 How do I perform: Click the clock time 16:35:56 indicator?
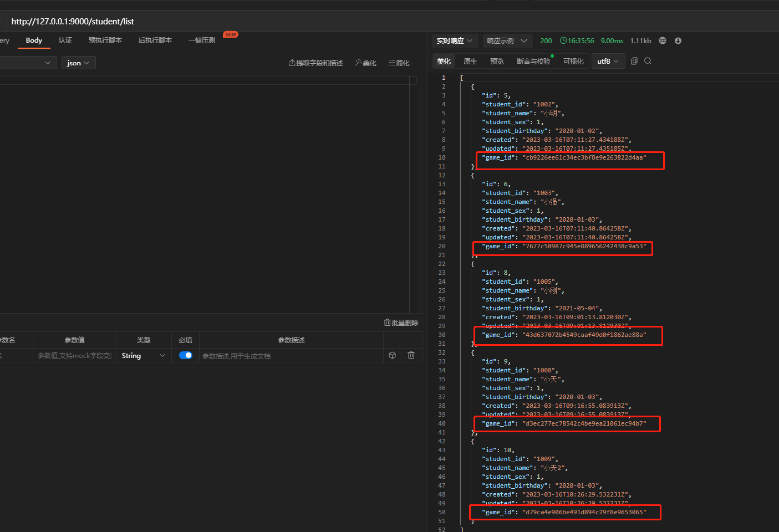(577, 40)
